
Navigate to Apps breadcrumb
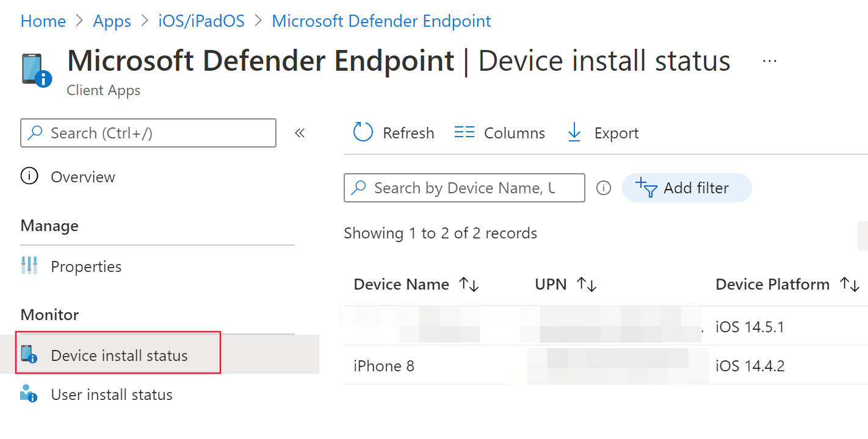pos(112,21)
